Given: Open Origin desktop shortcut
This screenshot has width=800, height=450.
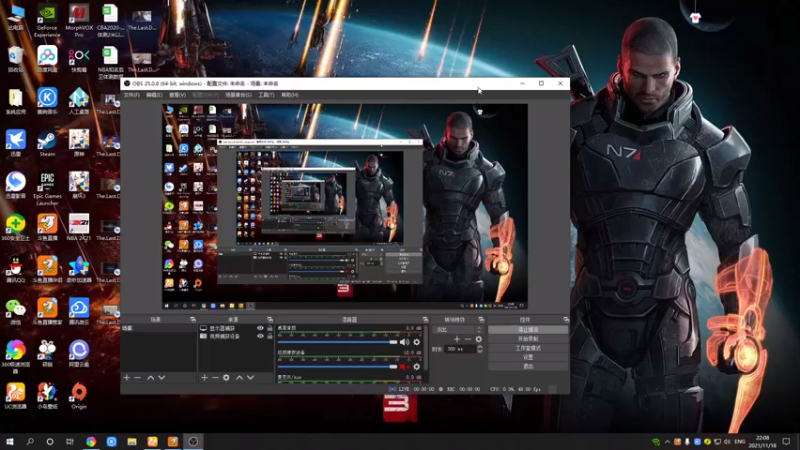Looking at the screenshot, I should click(x=79, y=396).
